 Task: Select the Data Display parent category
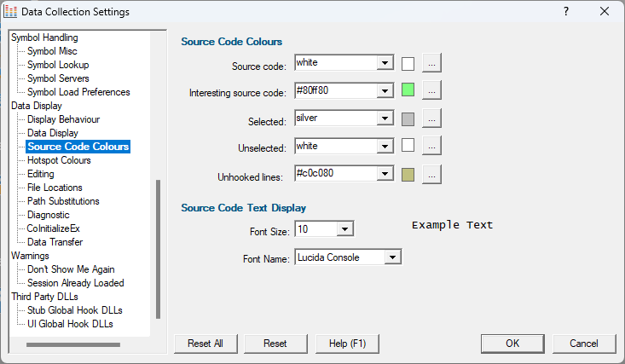click(37, 106)
